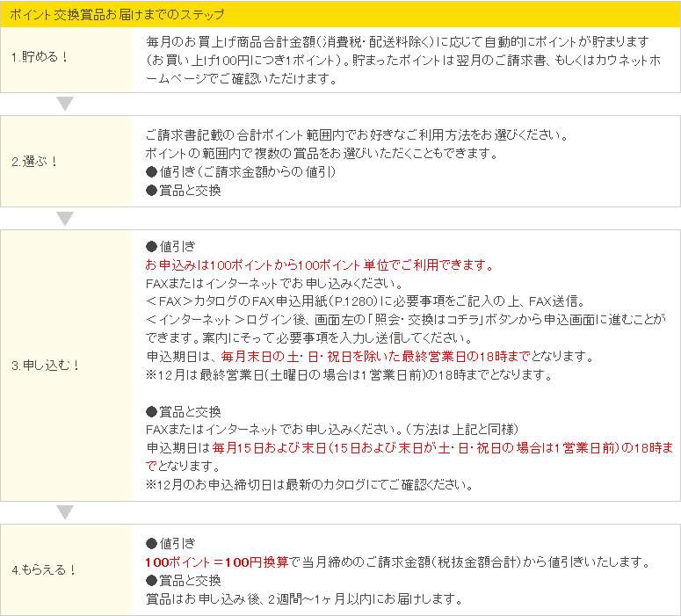The width and height of the screenshot is (681, 616).
Task: Click the step label 2.選ぶ！
Action: 35,163
